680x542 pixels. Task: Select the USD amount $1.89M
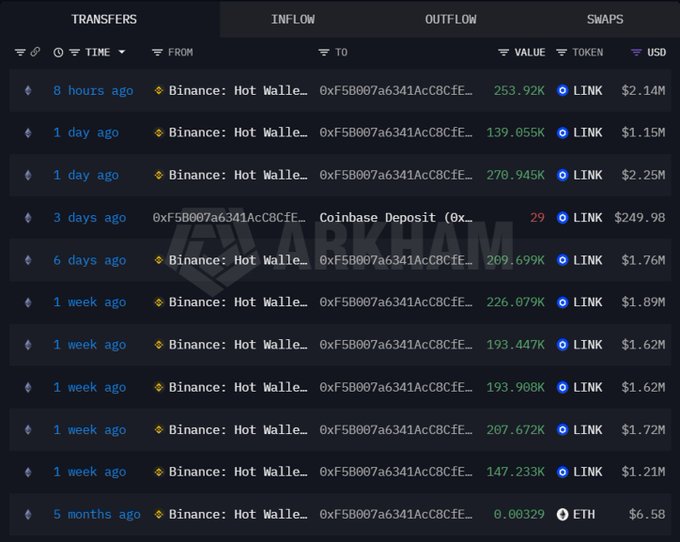[x=643, y=302]
